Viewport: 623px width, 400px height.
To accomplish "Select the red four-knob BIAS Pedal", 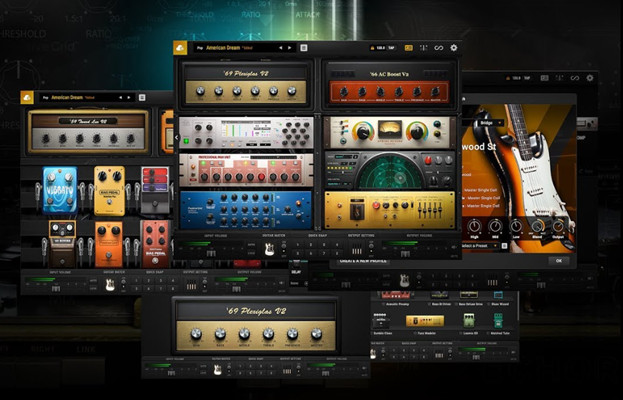I will (155, 243).
